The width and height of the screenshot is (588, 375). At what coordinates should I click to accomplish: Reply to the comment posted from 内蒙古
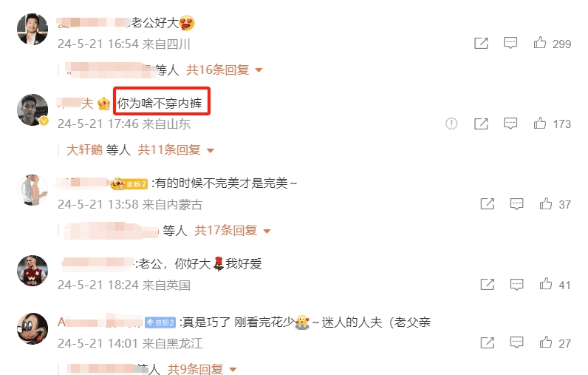[x=516, y=204]
